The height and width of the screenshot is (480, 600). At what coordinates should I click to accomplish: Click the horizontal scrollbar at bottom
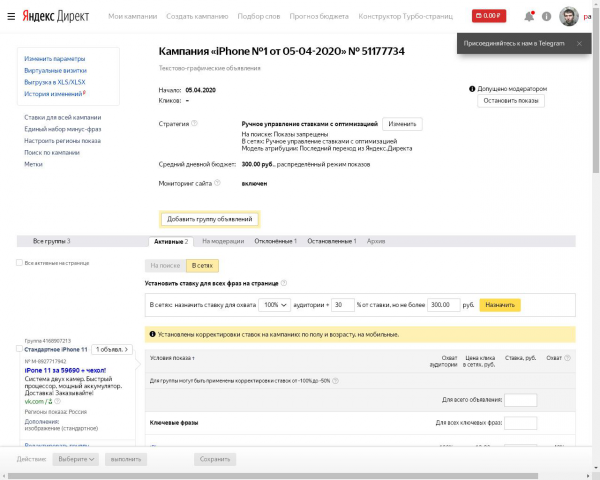tap(272, 476)
